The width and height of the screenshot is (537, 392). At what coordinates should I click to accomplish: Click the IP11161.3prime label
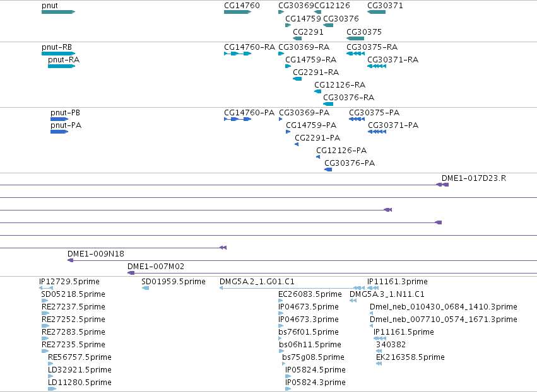coord(398,282)
